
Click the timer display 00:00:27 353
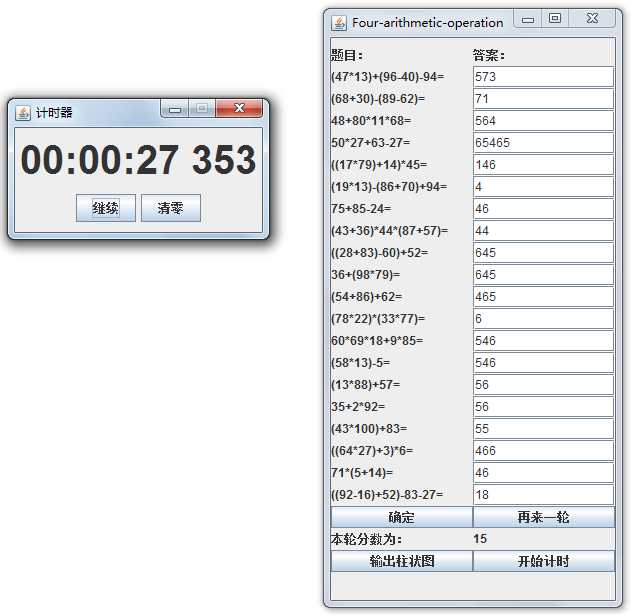pos(138,160)
